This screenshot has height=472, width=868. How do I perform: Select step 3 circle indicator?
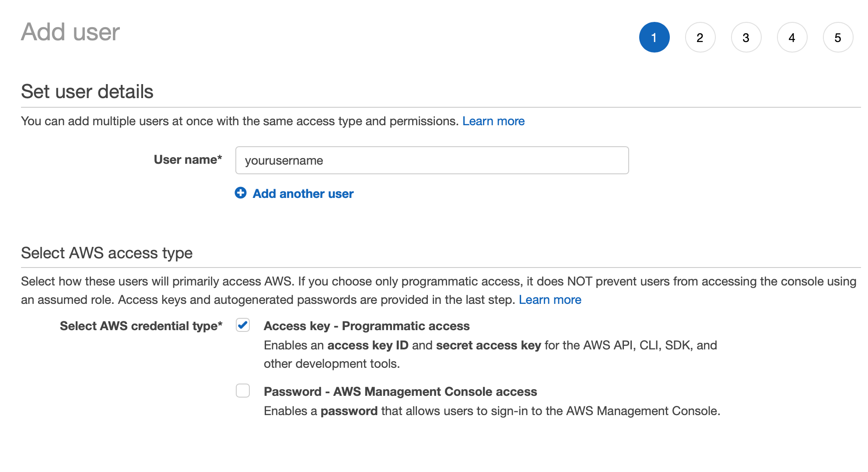point(746,38)
